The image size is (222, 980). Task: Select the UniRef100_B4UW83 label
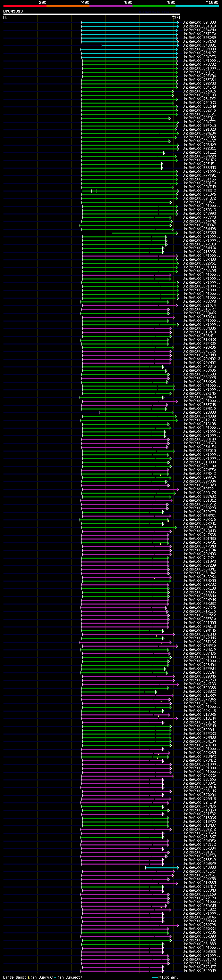(x=199, y=867)
